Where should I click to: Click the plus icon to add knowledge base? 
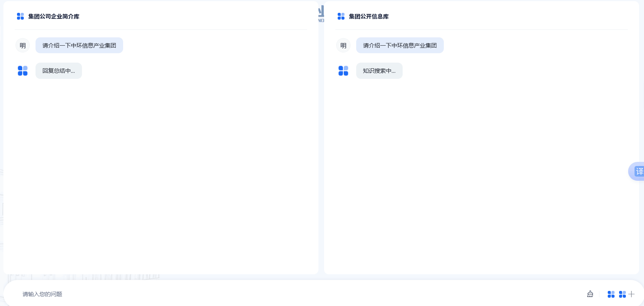click(632, 294)
